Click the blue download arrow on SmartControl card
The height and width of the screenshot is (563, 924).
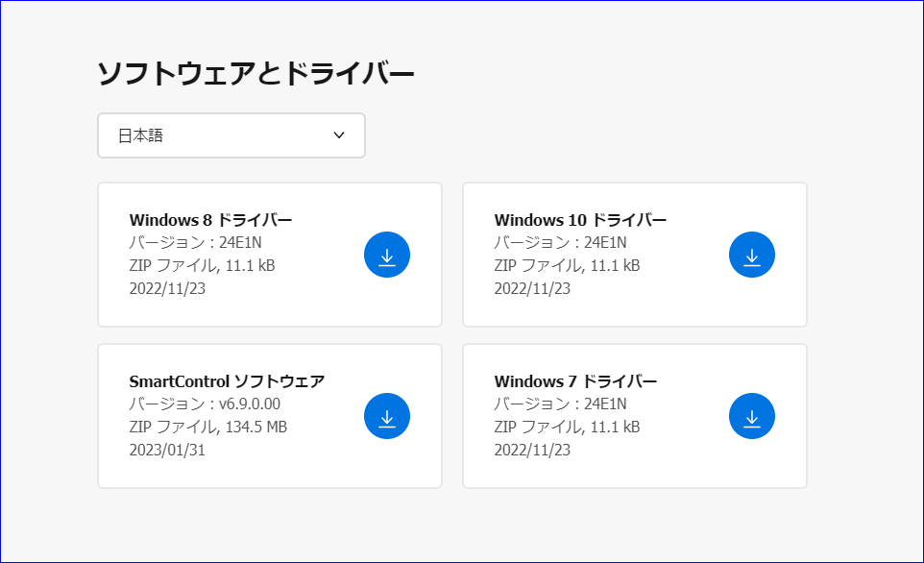(x=386, y=415)
